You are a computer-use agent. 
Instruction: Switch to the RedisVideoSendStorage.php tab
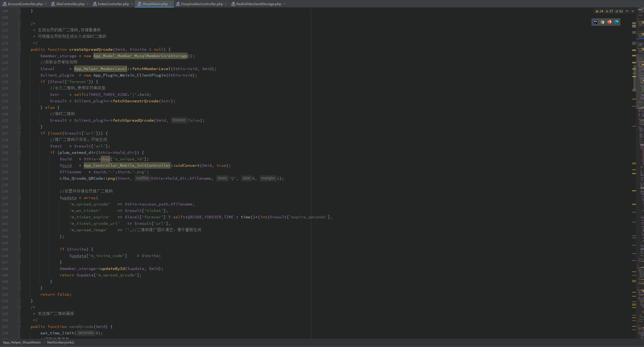[258, 4]
